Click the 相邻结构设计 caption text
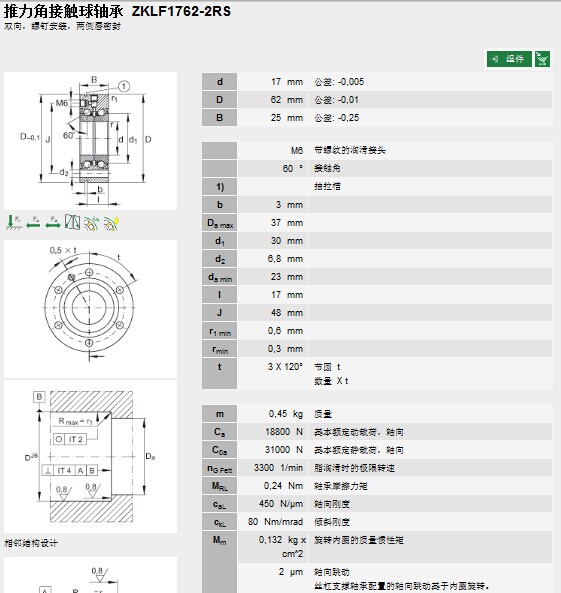 click(31, 543)
